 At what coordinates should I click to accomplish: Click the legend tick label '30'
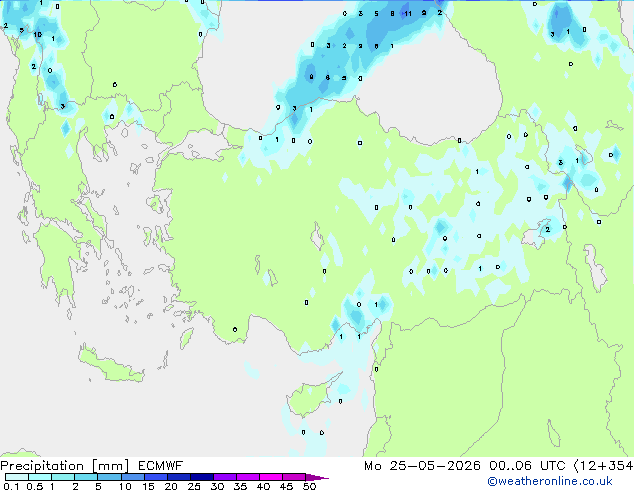[x=217, y=486]
